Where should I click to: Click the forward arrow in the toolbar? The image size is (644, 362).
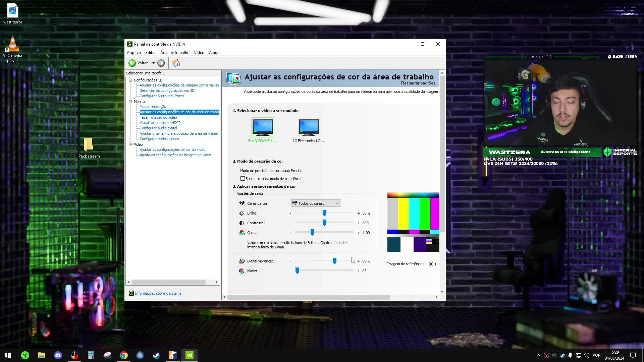[161, 63]
